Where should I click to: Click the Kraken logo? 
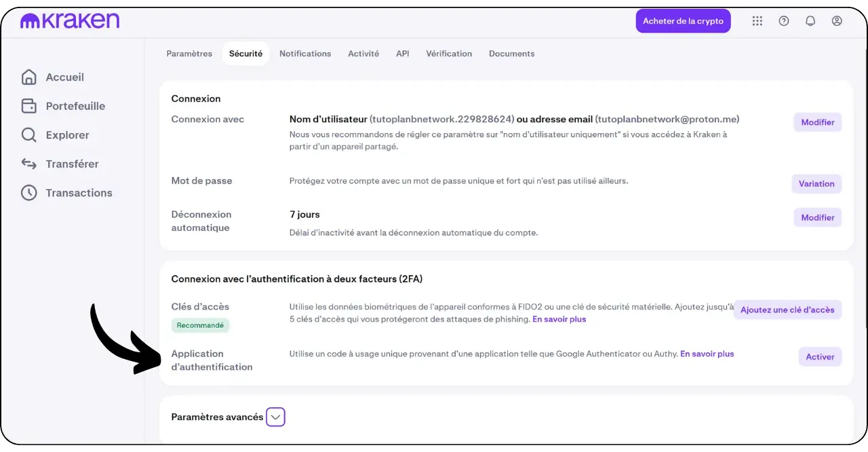coord(70,21)
